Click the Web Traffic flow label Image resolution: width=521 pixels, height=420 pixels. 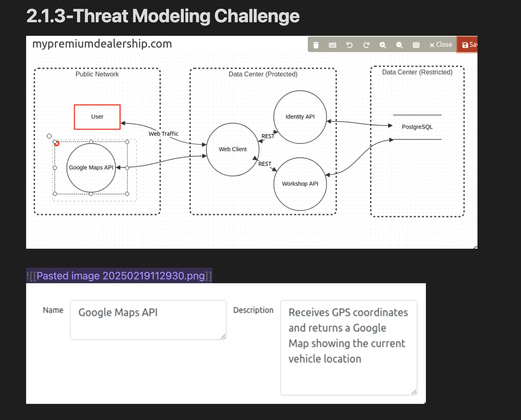click(163, 134)
